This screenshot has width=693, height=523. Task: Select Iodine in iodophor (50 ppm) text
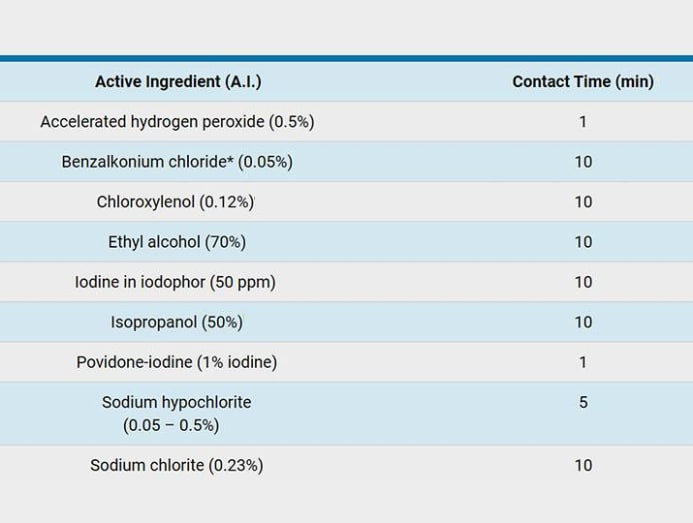175,282
